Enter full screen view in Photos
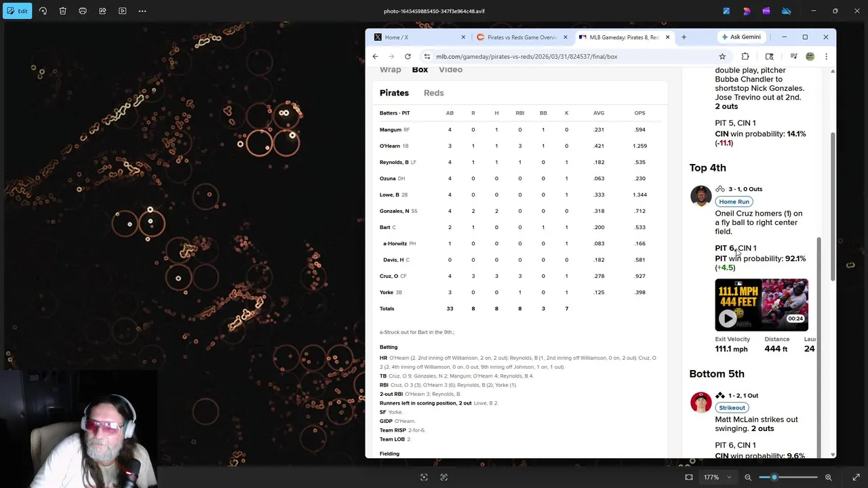Screen dimensions: 868x488 pyautogui.click(x=856, y=477)
